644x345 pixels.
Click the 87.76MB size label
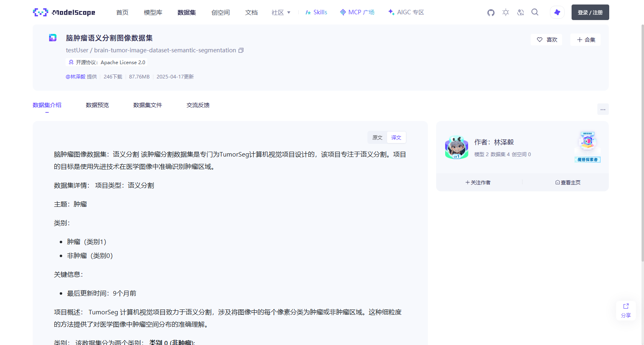point(140,76)
